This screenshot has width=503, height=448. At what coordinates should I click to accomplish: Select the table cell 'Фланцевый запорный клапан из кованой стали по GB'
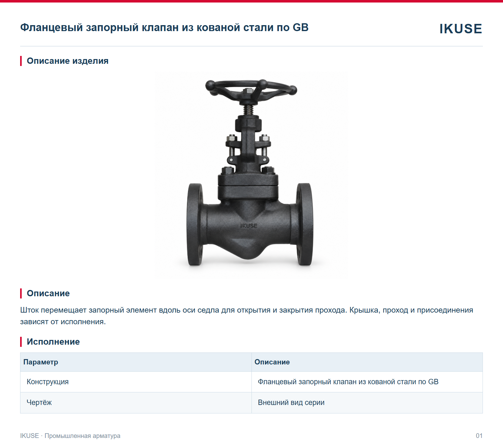point(367,382)
